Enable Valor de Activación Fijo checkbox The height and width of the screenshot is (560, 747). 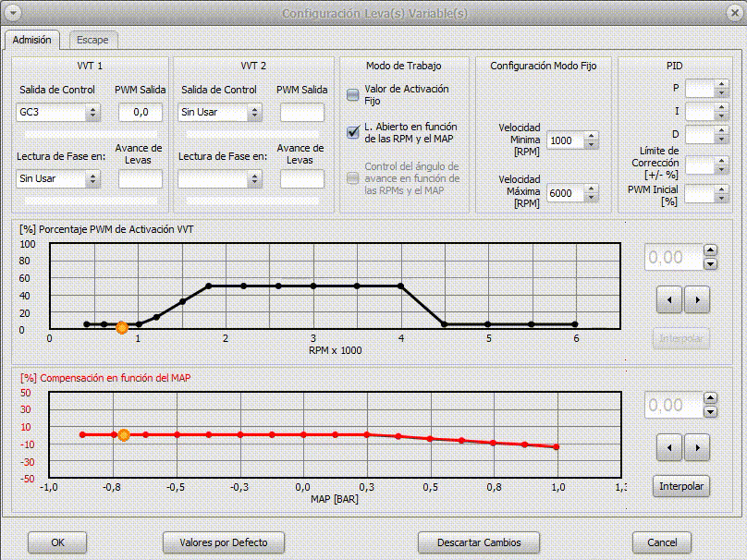352,94
